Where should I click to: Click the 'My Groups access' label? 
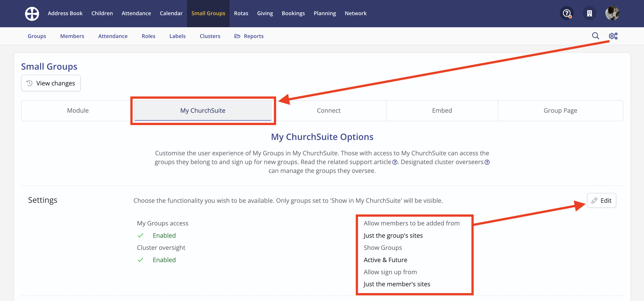pyautogui.click(x=162, y=223)
